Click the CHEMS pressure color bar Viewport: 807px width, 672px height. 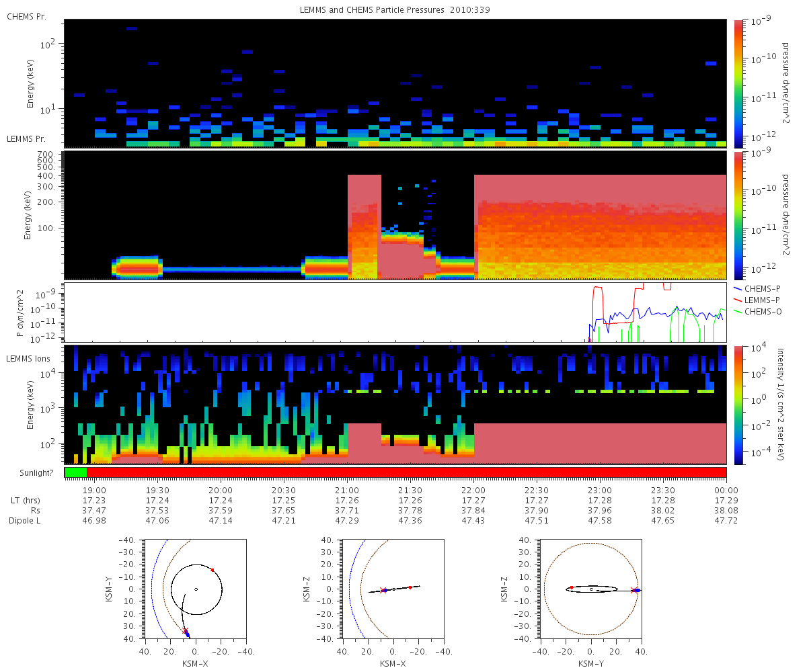[x=738, y=83]
